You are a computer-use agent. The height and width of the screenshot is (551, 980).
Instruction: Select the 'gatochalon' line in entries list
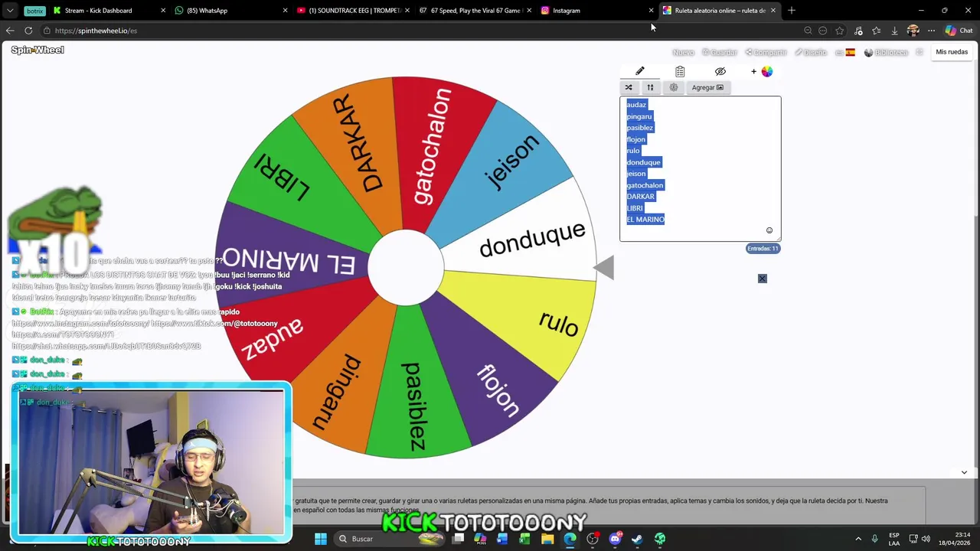coord(645,185)
